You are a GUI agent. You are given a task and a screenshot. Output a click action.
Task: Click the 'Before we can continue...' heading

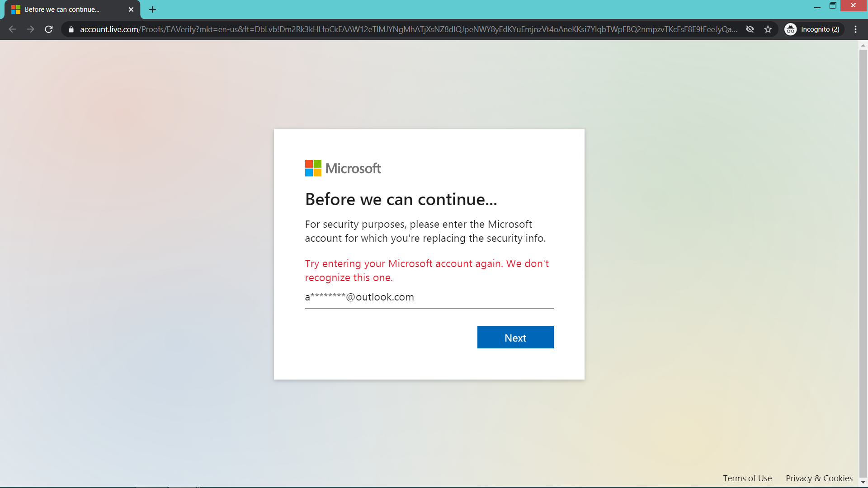pyautogui.click(x=401, y=199)
